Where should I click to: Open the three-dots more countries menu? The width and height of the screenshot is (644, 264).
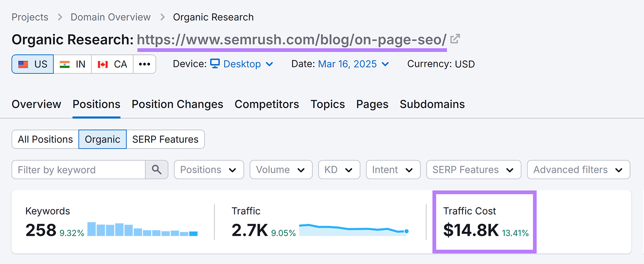[144, 64]
